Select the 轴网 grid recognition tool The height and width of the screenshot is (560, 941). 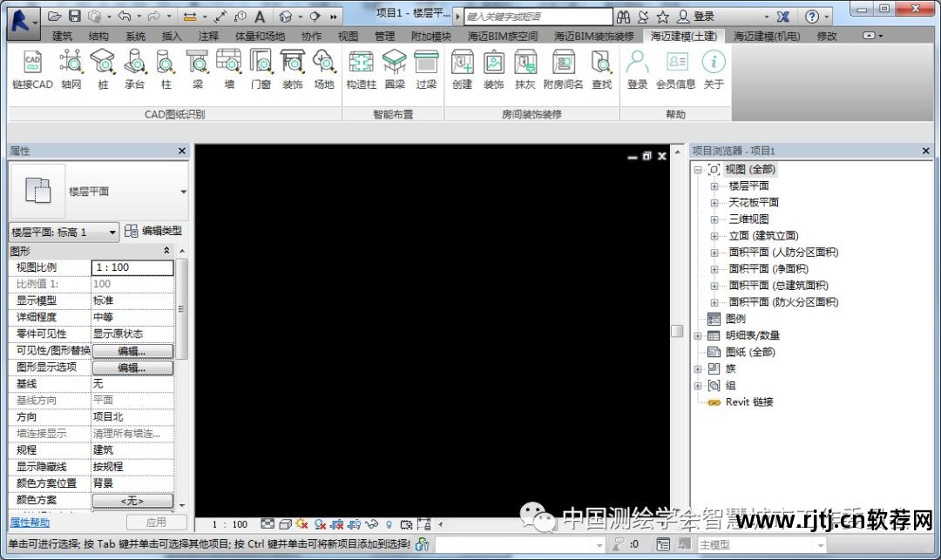[71, 70]
